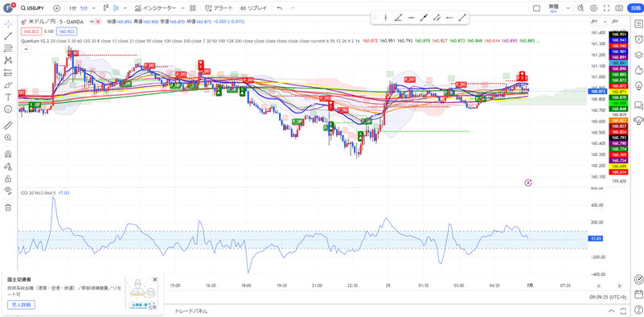Open forecasting and measurement tools
Viewport: 644px width, 317px height.
8,72
